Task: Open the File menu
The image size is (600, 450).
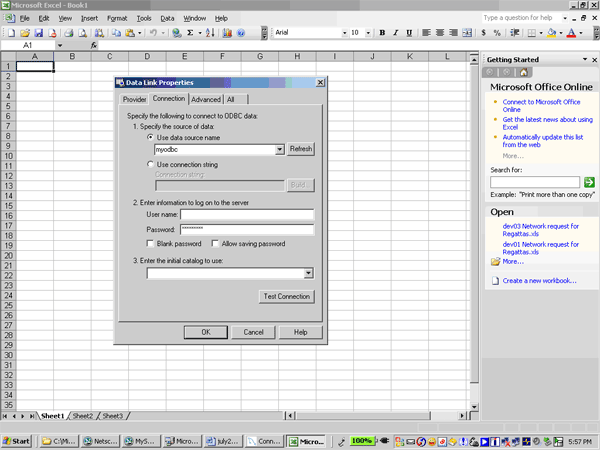Action: point(24,18)
